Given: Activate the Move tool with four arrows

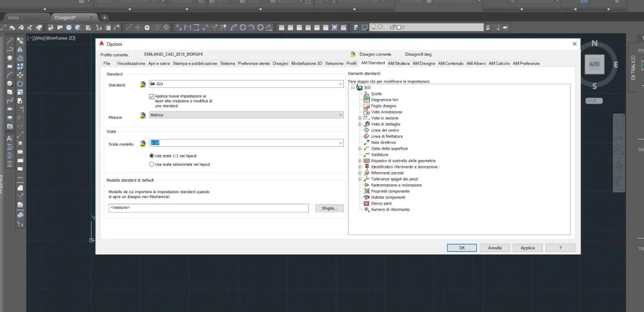Looking at the screenshot, I should tap(20, 74).
